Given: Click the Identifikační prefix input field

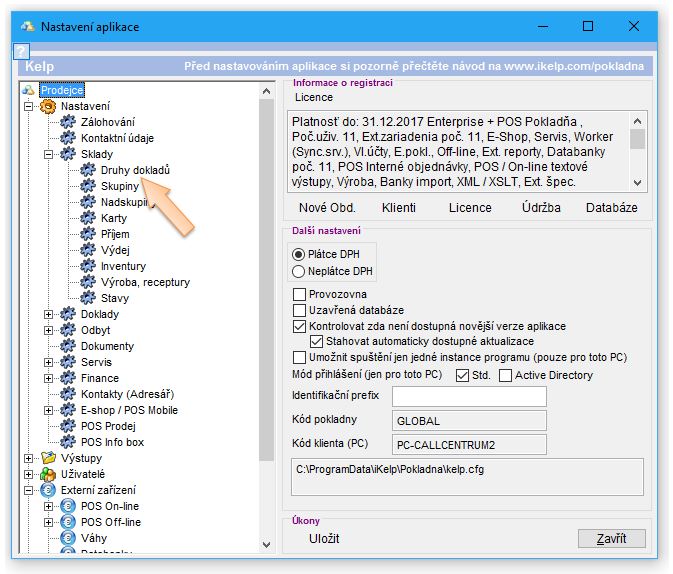Looking at the screenshot, I should click(469, 397).
